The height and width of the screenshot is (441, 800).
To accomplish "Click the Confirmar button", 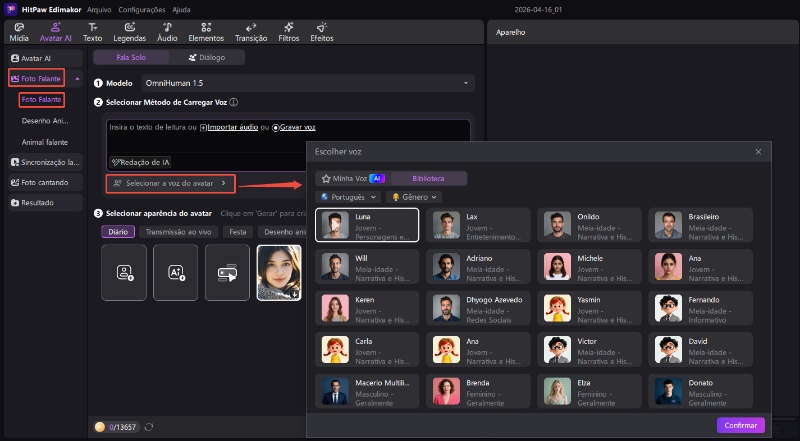I will [740, 425].
